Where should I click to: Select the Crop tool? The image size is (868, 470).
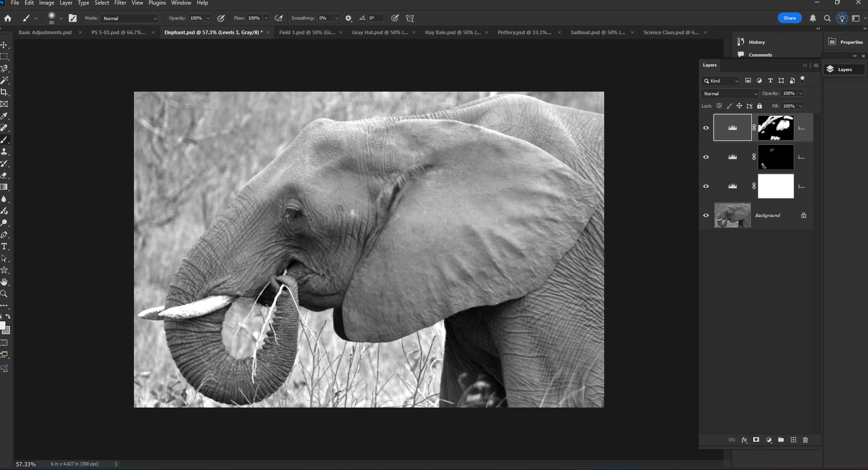coord(5,92)
